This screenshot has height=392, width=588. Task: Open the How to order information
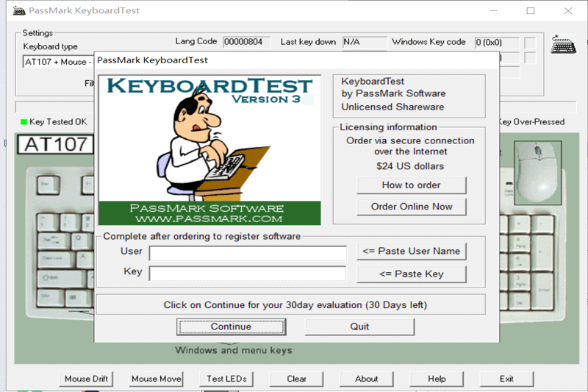tap(412, 185)
